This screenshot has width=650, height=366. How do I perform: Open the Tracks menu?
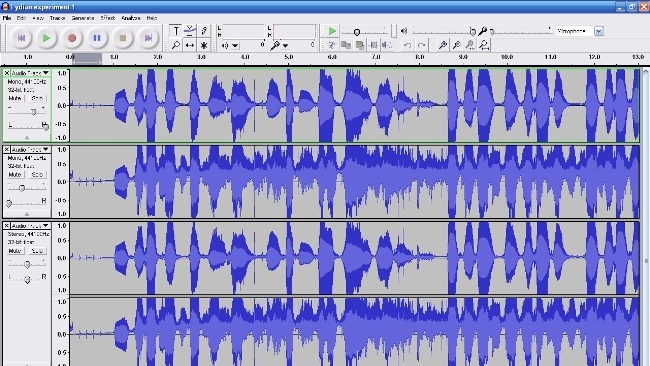coord(58,18)
